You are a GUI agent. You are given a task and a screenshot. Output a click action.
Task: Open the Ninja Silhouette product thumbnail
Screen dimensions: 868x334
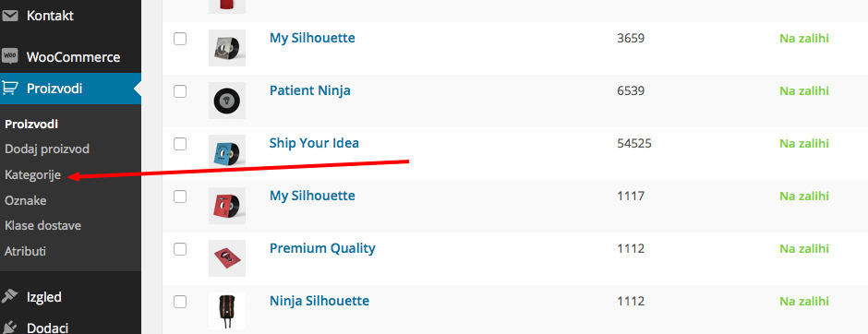click(x=227, y=311)
